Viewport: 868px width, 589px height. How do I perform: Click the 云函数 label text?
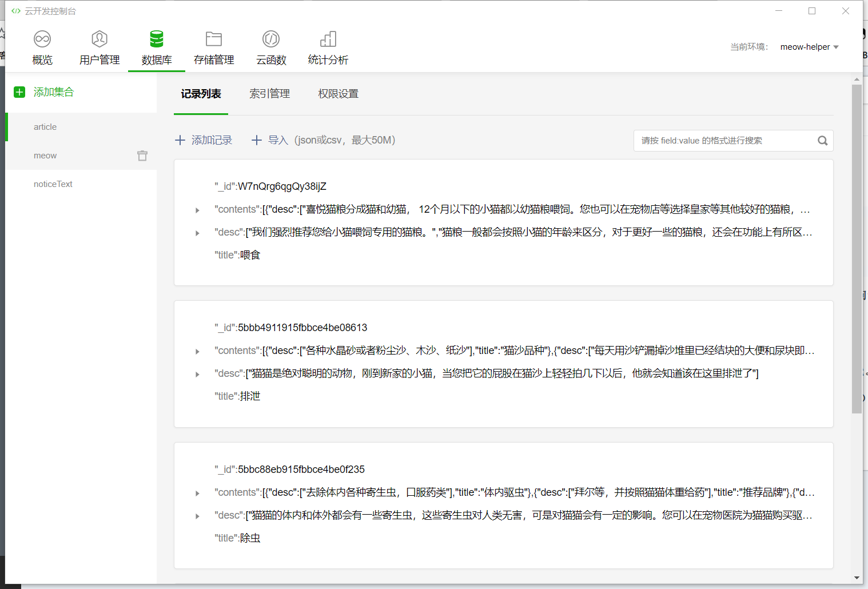271,60
